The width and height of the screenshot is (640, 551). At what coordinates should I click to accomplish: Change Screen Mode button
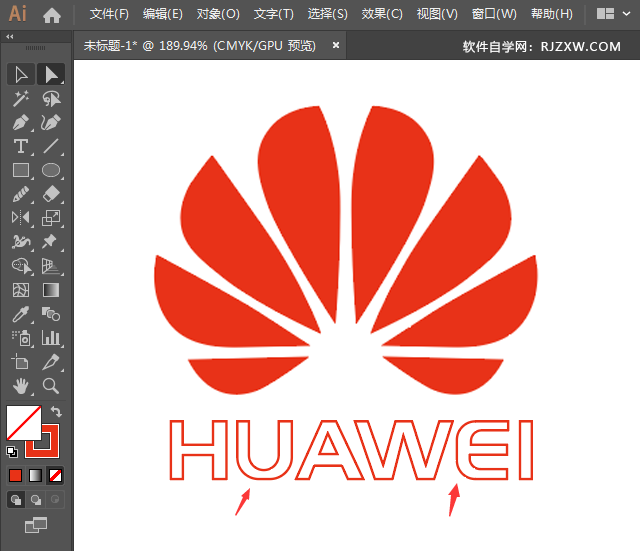click(x=36, y=525)
